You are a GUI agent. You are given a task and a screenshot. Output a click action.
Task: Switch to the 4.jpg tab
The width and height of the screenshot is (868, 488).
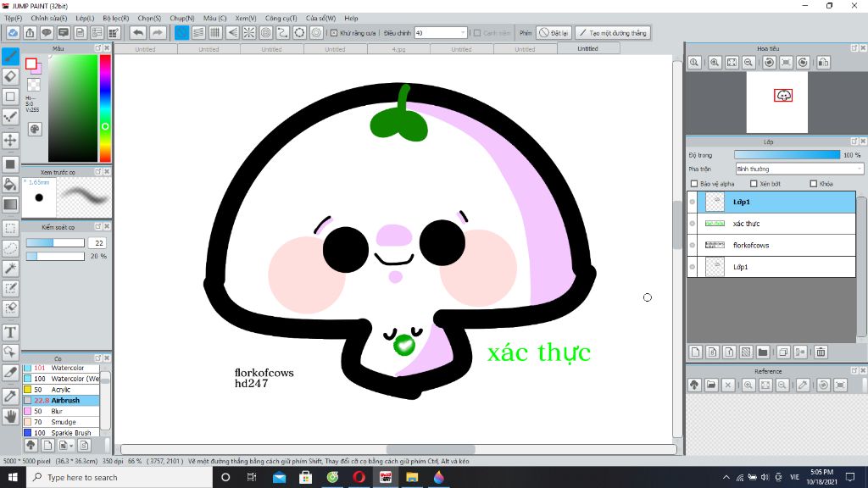398,49
